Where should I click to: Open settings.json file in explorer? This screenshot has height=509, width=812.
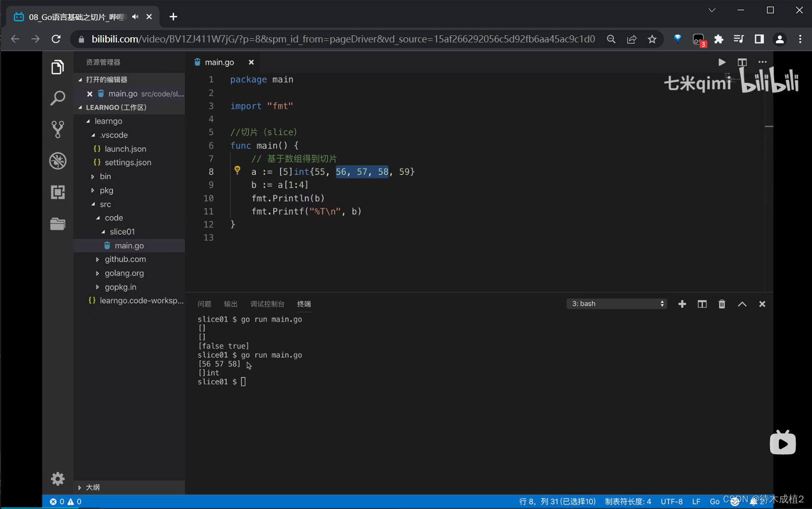point(128,163)
